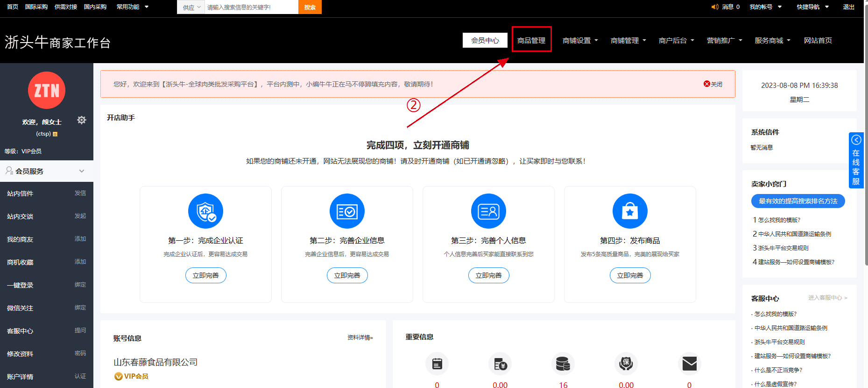Open 资料详情 link in account info
This screenshot has width=868, height=388.
coord(360,338)
